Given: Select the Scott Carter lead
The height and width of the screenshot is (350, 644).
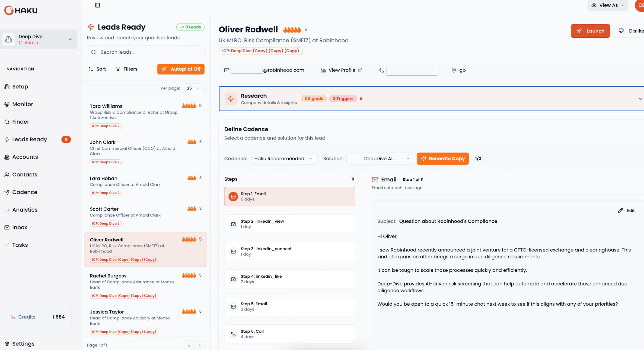Looking at the screenshot, I should [x=146, y=216].
